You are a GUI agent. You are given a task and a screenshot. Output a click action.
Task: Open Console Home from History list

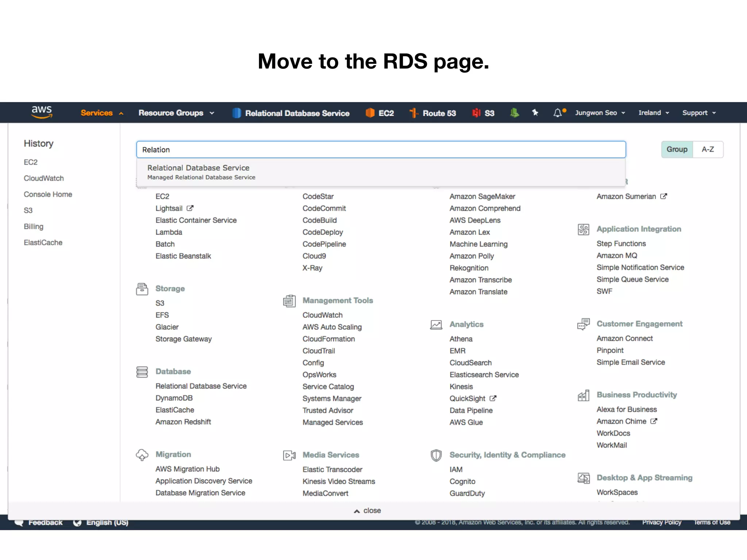click(48, 194)
